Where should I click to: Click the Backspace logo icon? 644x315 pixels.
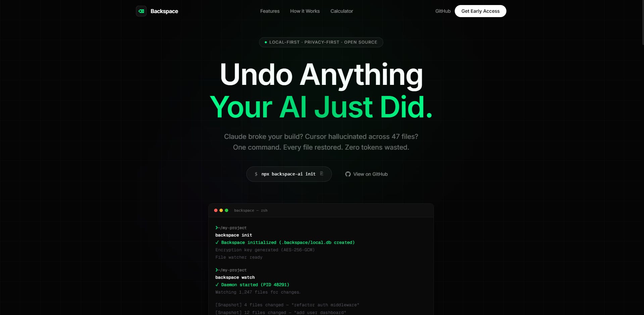point(141,11)
